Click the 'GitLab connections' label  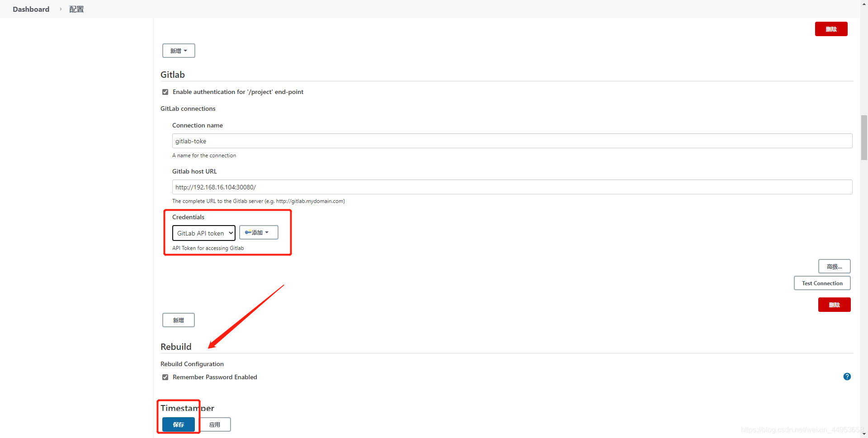pyautogui.click(x=188, y=108)
